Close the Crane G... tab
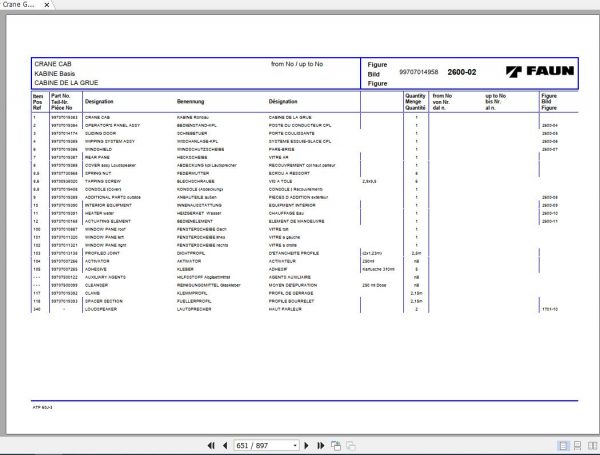The image size is (600, 455). click(x=47, y=5)
